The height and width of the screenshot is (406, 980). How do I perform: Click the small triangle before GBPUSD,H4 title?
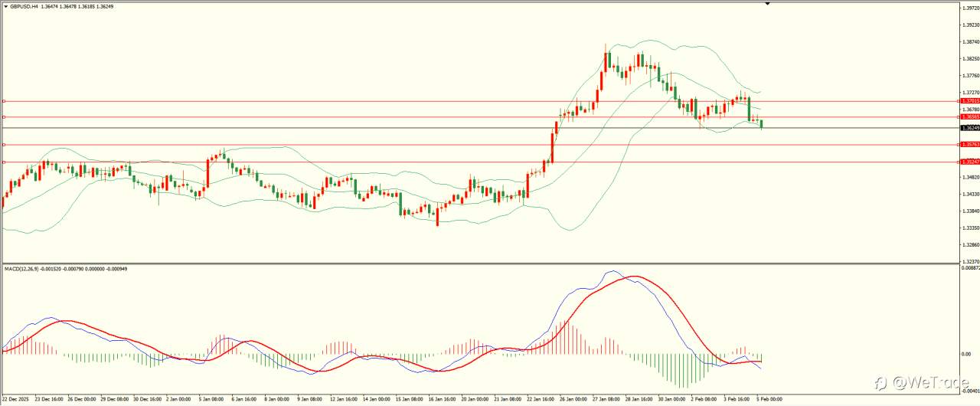5,5
